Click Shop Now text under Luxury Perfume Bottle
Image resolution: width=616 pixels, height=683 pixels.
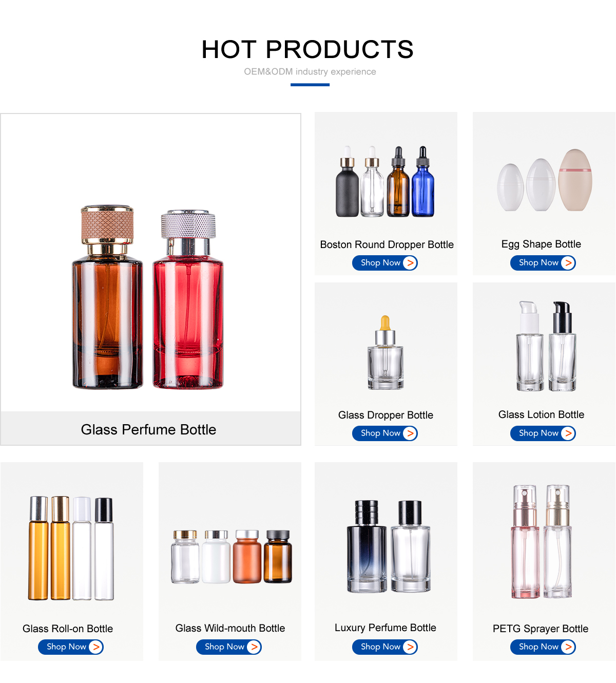[x=380, y=647]
